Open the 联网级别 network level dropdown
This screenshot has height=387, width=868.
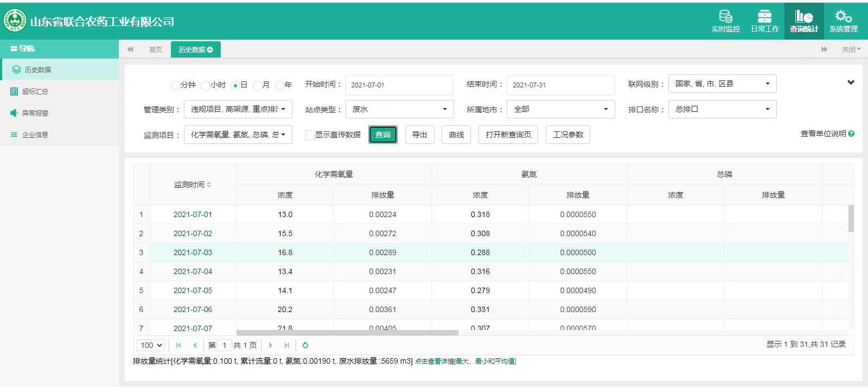722,84
